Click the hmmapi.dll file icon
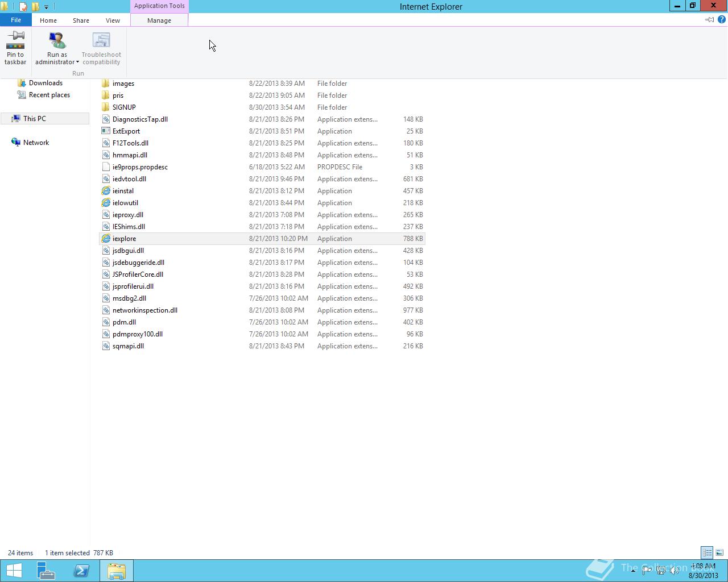728x582 pixels. 106,155
